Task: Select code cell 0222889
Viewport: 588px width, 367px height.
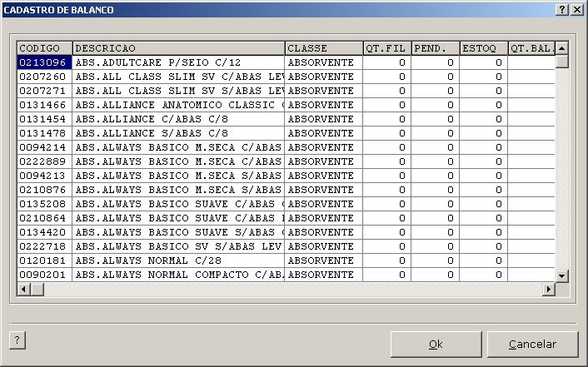Action: pos(45,161)
